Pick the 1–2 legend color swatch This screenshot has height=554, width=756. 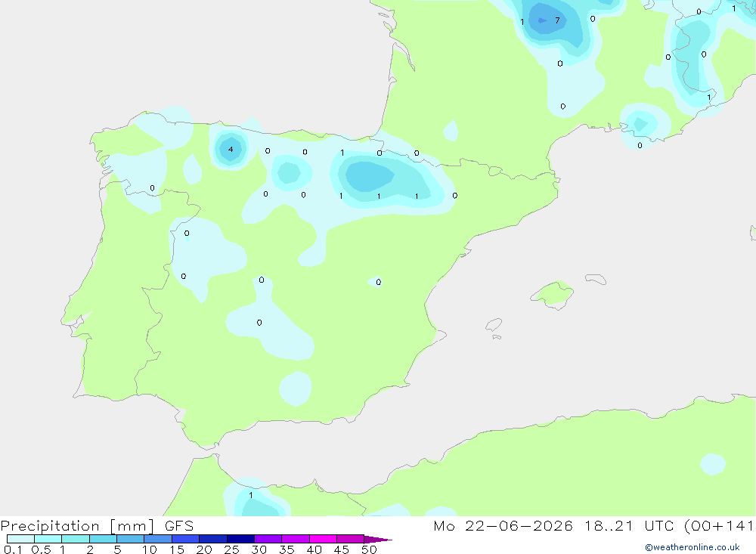[75, 539]
